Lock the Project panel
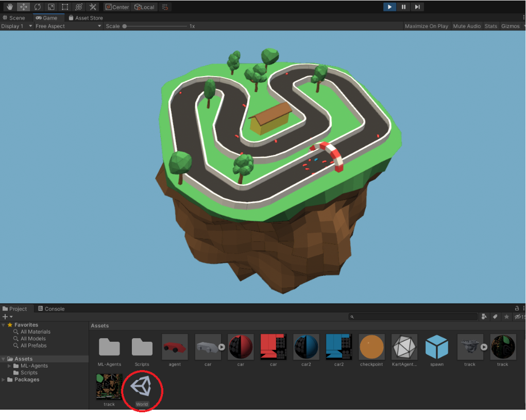The height and width of the screenshot is (420, 526). click(517, 308)
